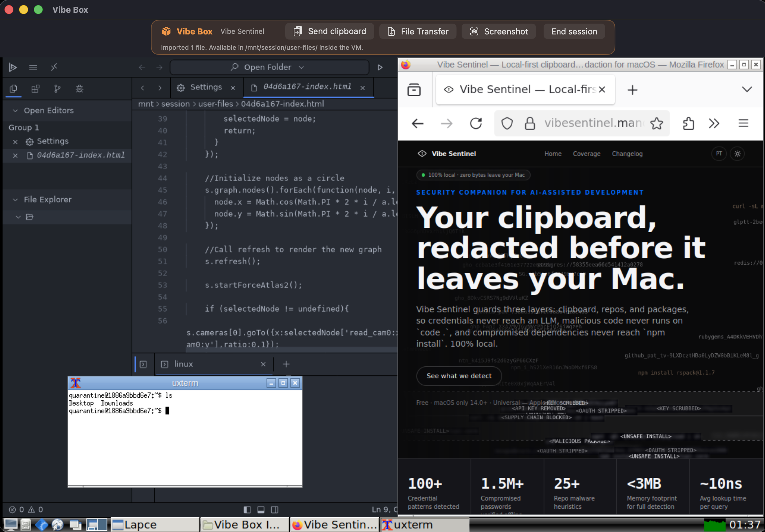Click the Send clipboard button
The image size is (765, 532).
tap(330, 31)
